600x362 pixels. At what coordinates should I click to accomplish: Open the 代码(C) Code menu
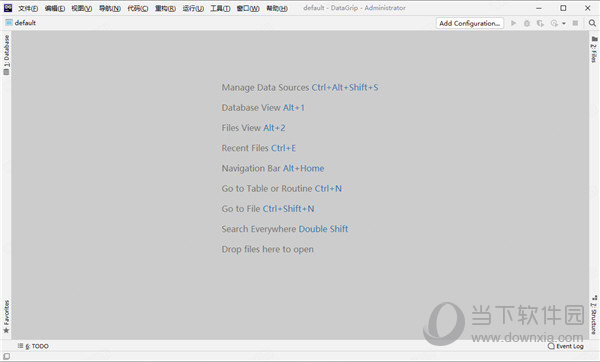tap(138, 8)
